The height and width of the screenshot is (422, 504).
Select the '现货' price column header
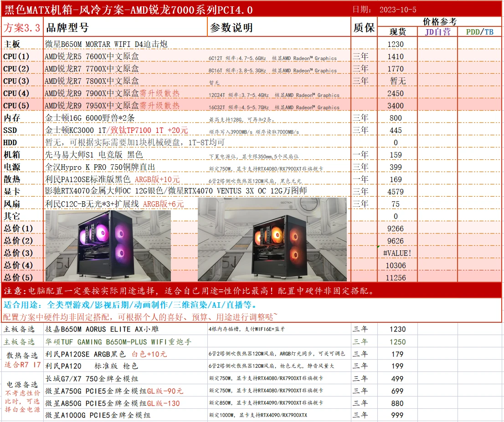click(398, 32)
